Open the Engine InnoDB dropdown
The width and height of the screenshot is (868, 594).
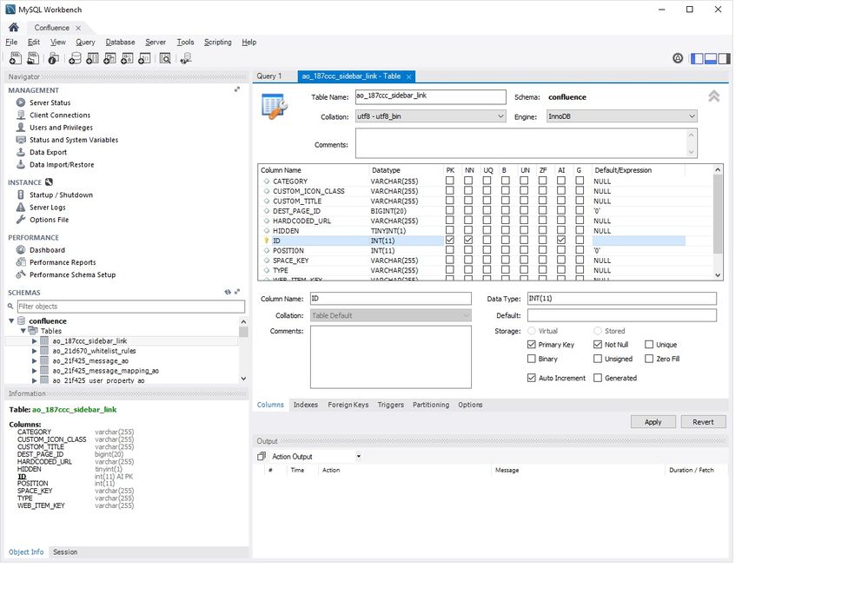(x=621, y=116)
